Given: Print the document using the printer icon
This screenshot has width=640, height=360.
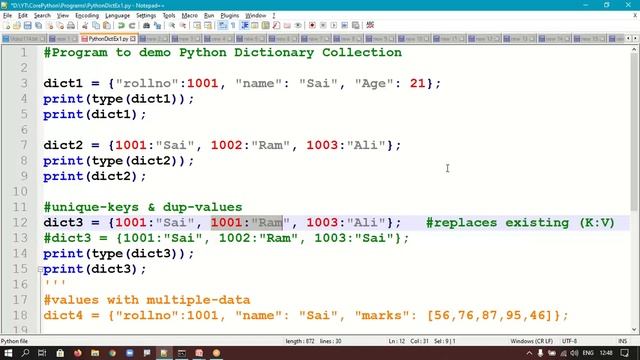Looking at the screenshot, I should [71, 25].
